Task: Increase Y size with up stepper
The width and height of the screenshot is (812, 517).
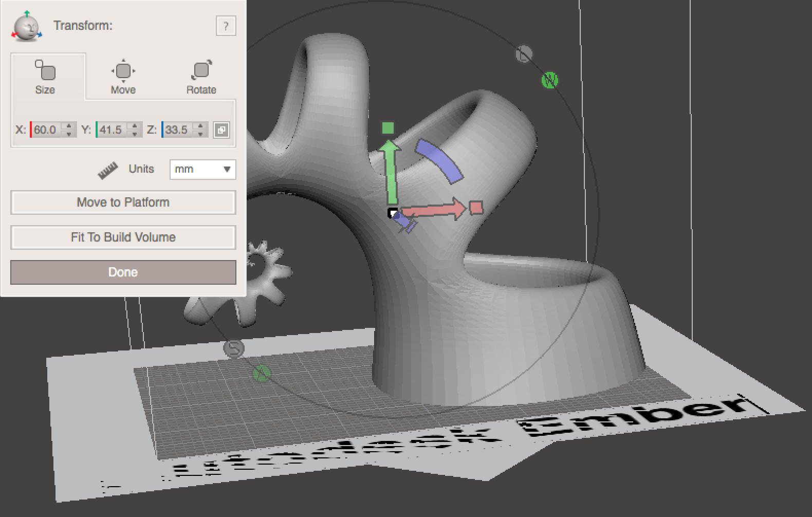Action: (135, 126)
